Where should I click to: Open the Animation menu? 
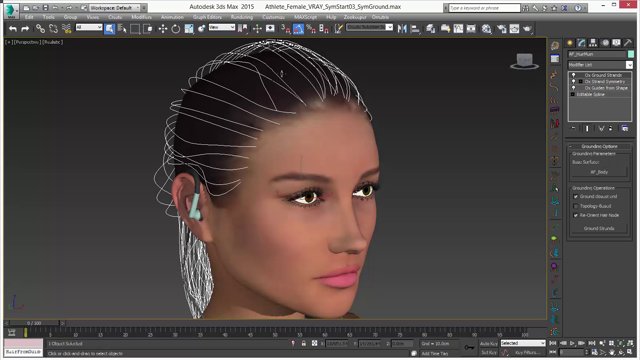(172, 17)
